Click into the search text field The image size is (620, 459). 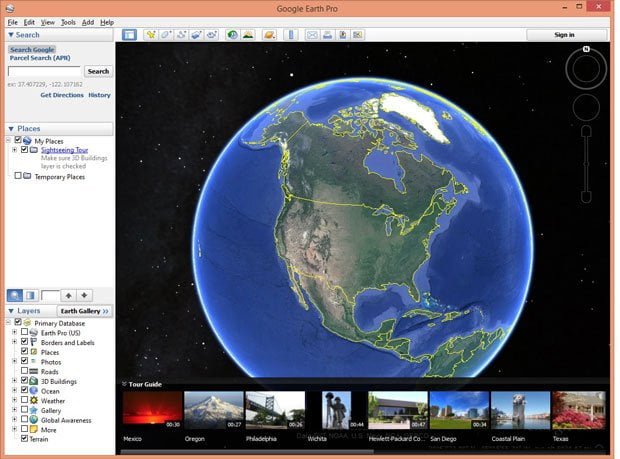pyautogui.click(x=45, y=72)
